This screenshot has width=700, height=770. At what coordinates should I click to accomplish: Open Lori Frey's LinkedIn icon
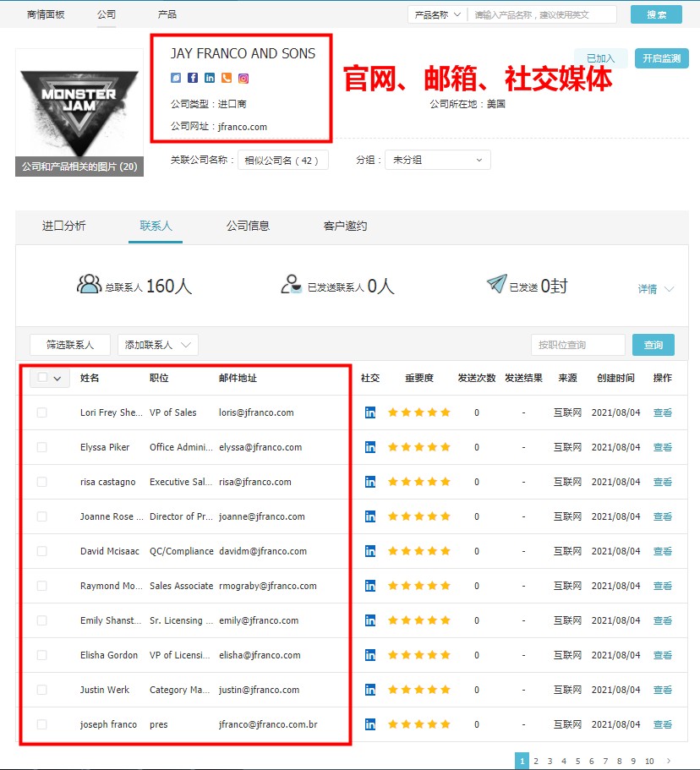click(x=370, y=412)
